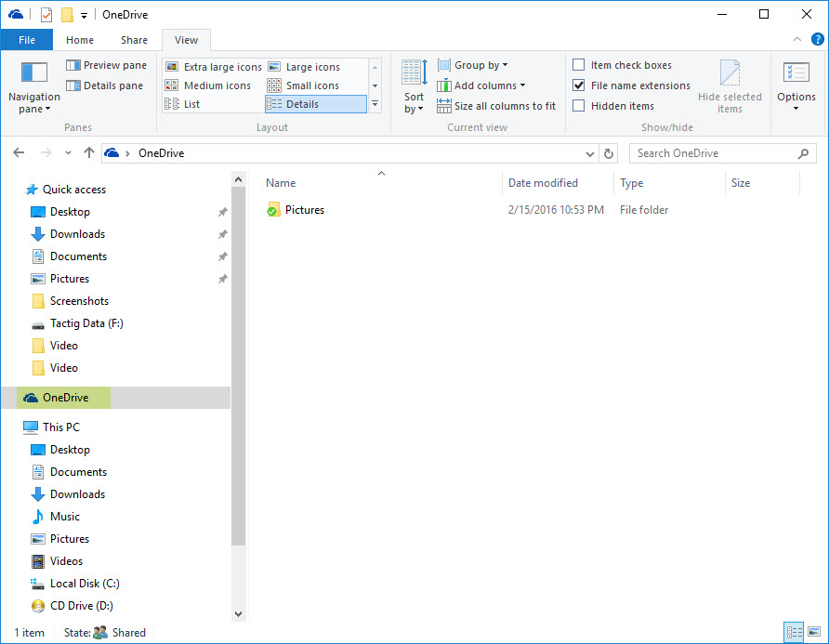Switch to the Share ribbon tab
Image resolution: width=829 pixels, height=644 pixels.
pos(134,40)
